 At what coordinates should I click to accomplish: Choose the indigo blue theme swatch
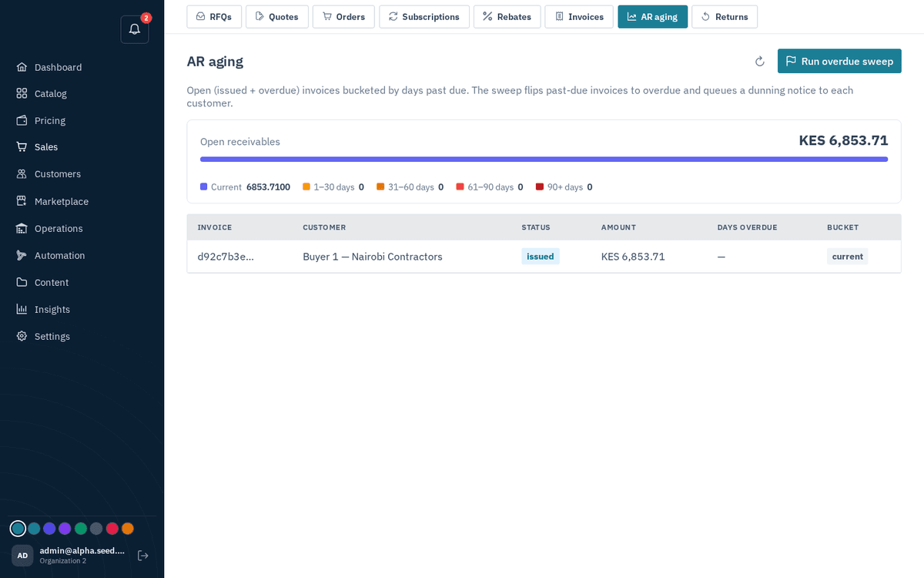point(49,529)
